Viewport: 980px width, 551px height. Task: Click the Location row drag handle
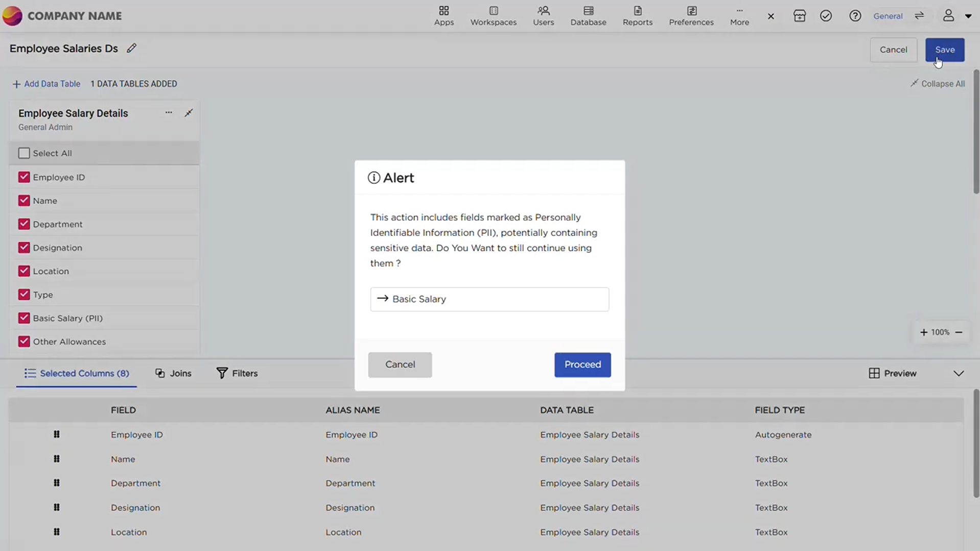pos(57,532)
